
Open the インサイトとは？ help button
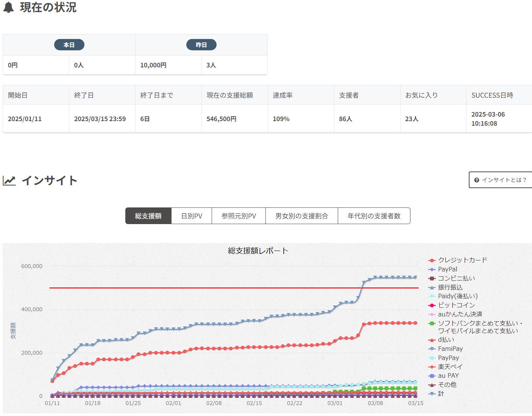coord(500,180)
